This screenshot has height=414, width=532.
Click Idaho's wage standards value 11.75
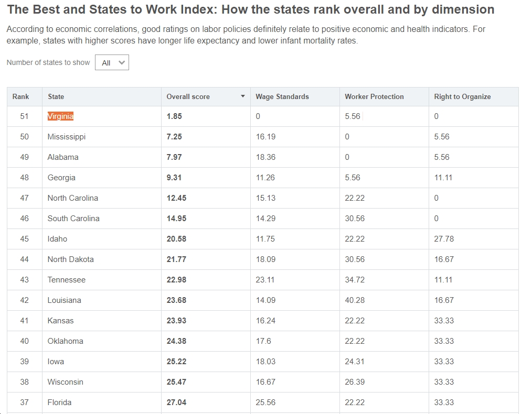pyautogui.click(x=265, y=239)
